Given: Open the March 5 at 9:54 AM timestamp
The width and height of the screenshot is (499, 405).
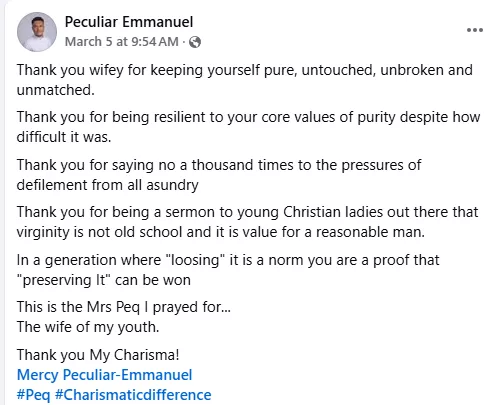Looking at the screenshot, I should [x=122, y=42].
